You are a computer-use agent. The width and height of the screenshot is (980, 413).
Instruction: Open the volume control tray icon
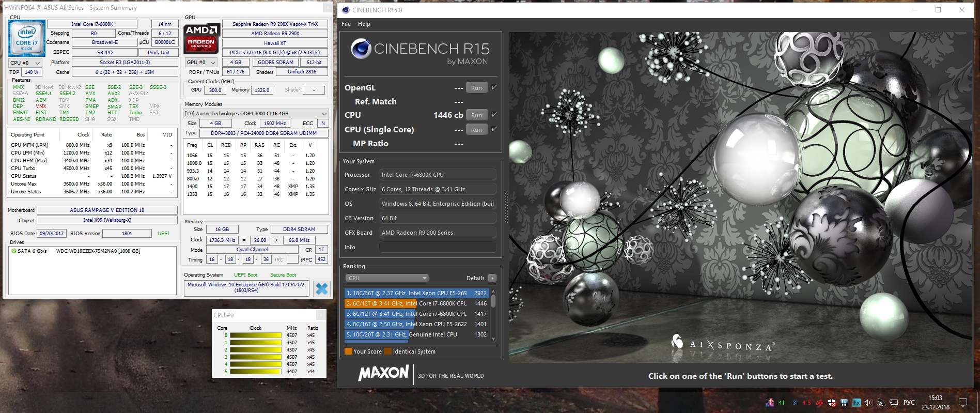click(x=868, y=403)
